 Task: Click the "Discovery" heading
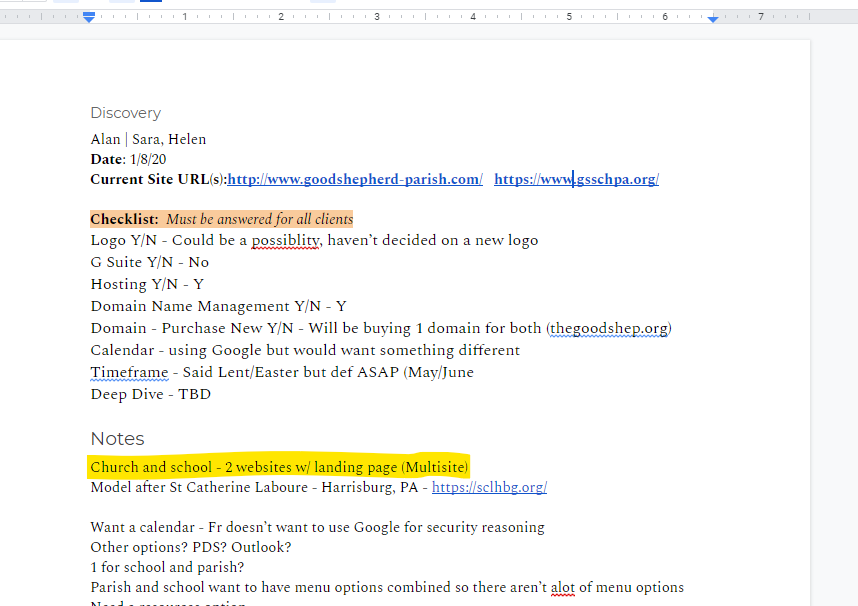coord(125,113)
